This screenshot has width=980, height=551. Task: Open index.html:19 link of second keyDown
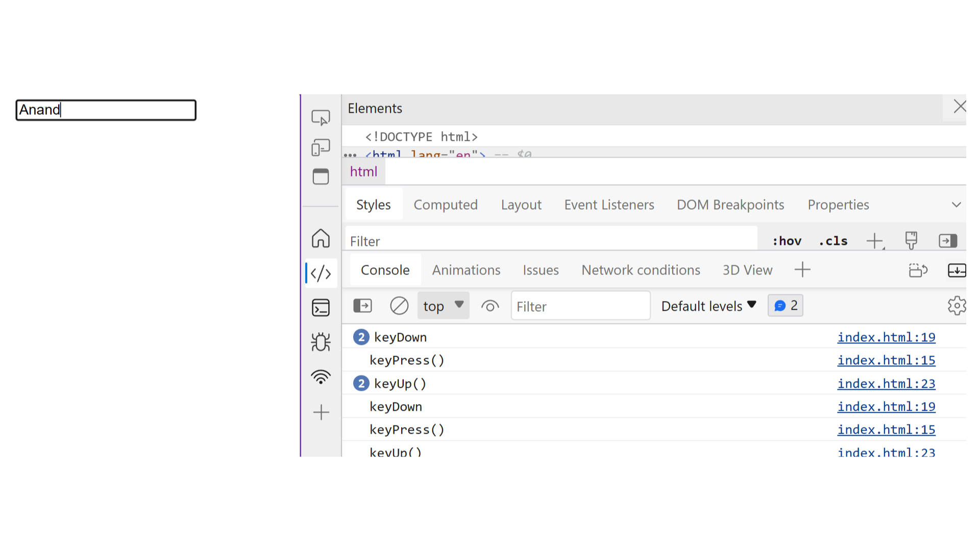(x=886, y=407)
